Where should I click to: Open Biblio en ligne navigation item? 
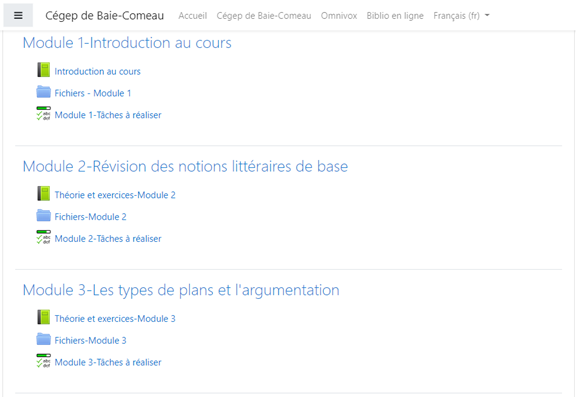click(395, 16)
